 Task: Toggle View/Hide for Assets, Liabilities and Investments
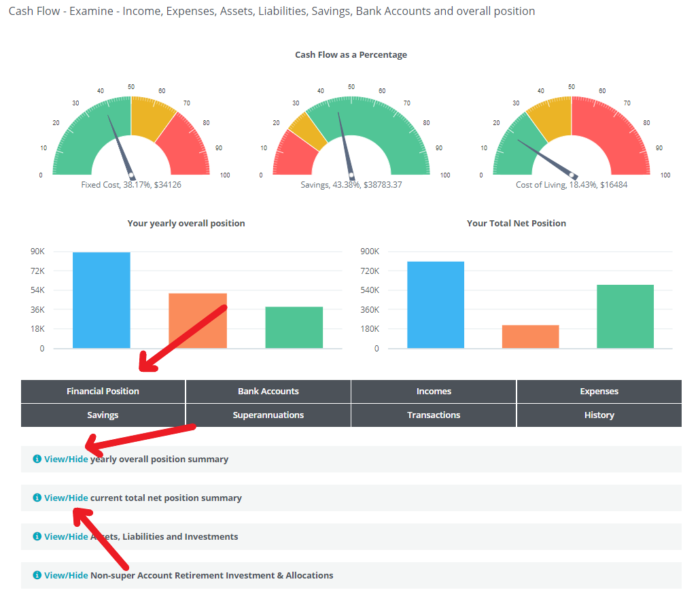pos(66,536)
